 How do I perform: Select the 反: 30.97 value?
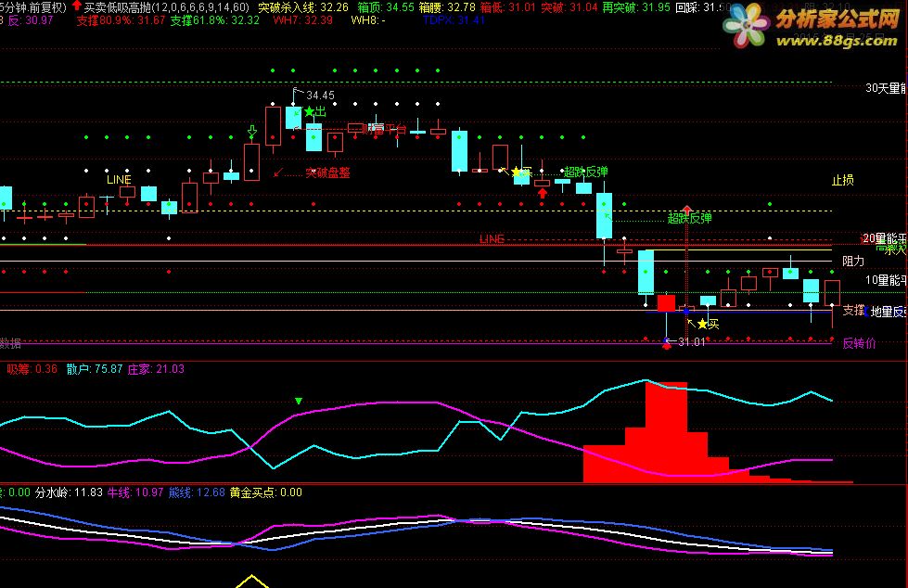[31, 20]
